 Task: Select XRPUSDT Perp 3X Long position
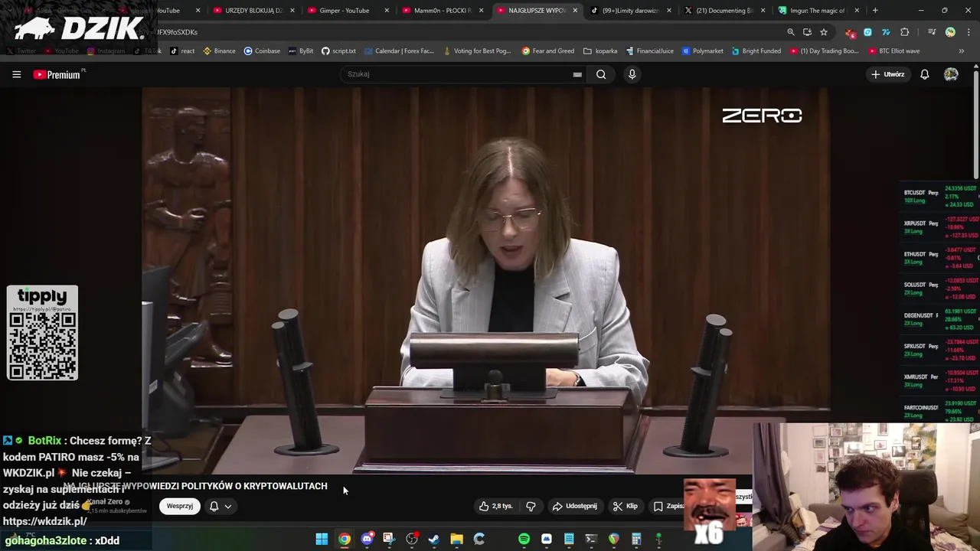coord(940,227)
